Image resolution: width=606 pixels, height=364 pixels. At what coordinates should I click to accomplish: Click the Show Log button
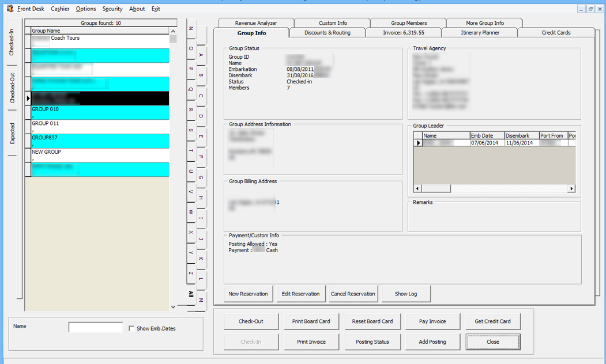pyautogui.click(x=406, y=294)
